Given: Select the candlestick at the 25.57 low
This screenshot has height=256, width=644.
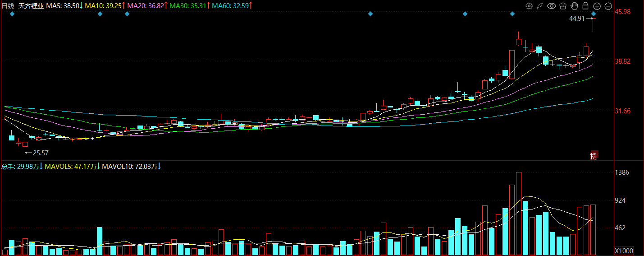Looking at the screenshot, I should (x=25, y=145).
